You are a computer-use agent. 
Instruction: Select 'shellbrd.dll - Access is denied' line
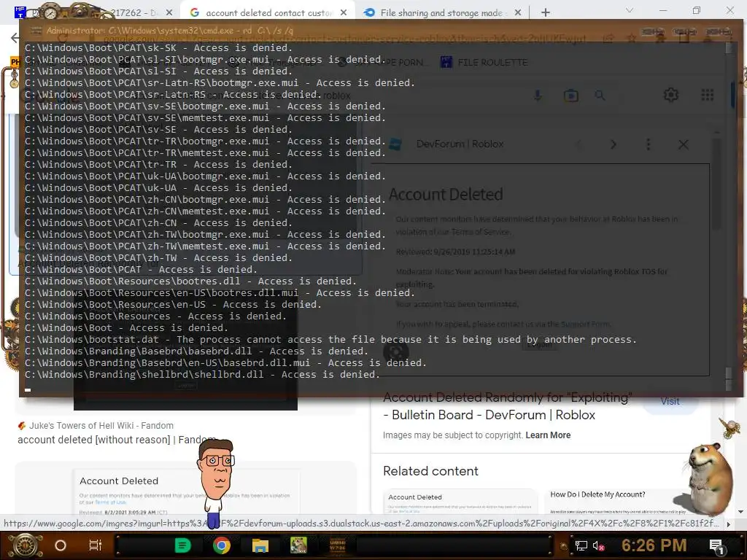tap(203, 375)
